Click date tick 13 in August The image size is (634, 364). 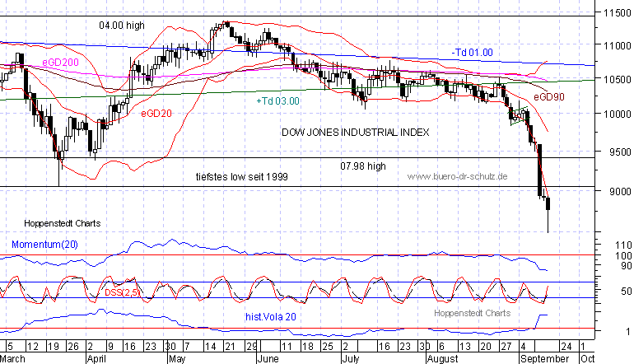pos(465,347)
